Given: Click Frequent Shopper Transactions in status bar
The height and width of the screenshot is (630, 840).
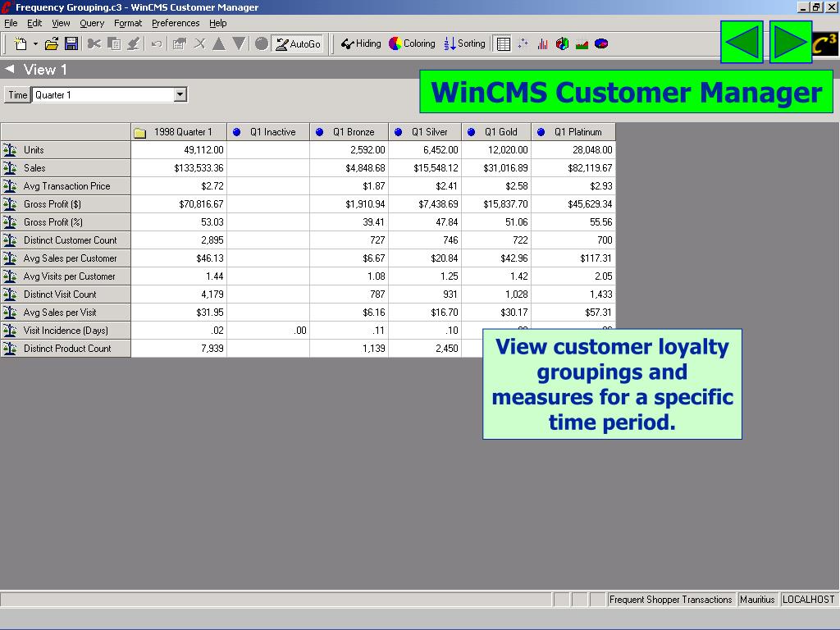Looking at the screenshot, I should click(x=671, y=600).
